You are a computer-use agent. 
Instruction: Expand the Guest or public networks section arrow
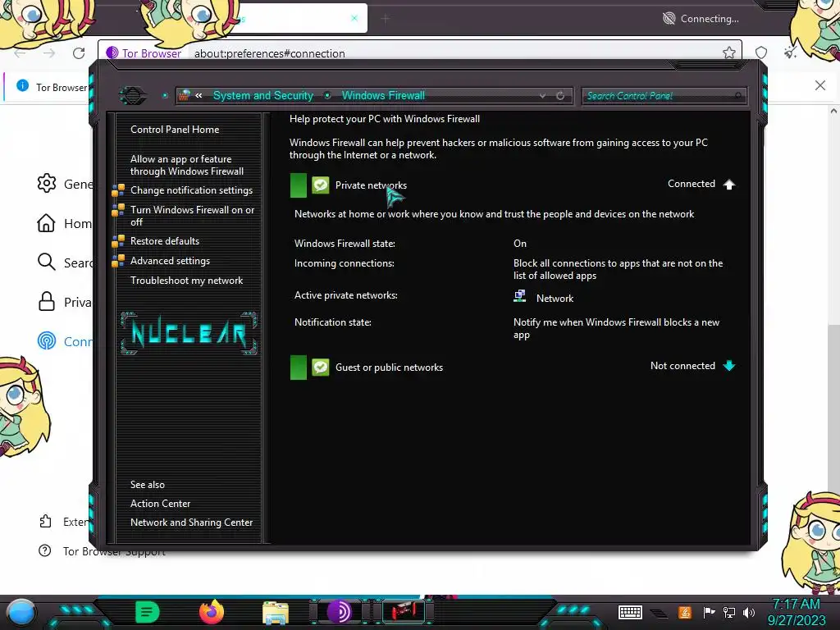[x=729, y=366]
